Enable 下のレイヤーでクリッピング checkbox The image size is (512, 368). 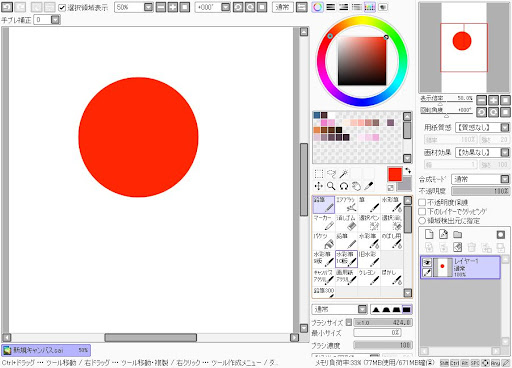click(422, 211)
